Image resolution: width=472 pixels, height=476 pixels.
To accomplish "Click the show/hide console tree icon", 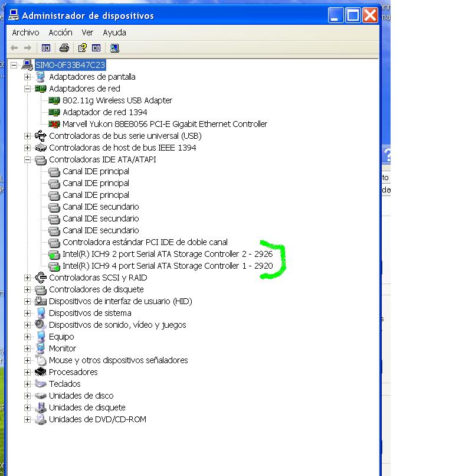I will (x=46, y=48).
